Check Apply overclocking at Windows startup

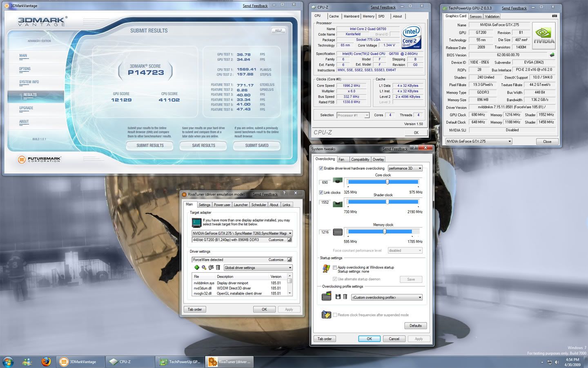point(335,267)
